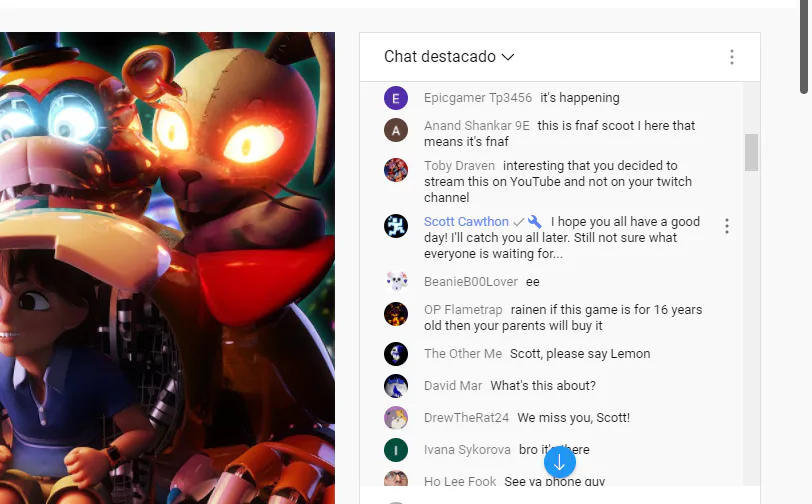Open chat options three-dot menu in header
Screen dimensions: 812x504
732,57
